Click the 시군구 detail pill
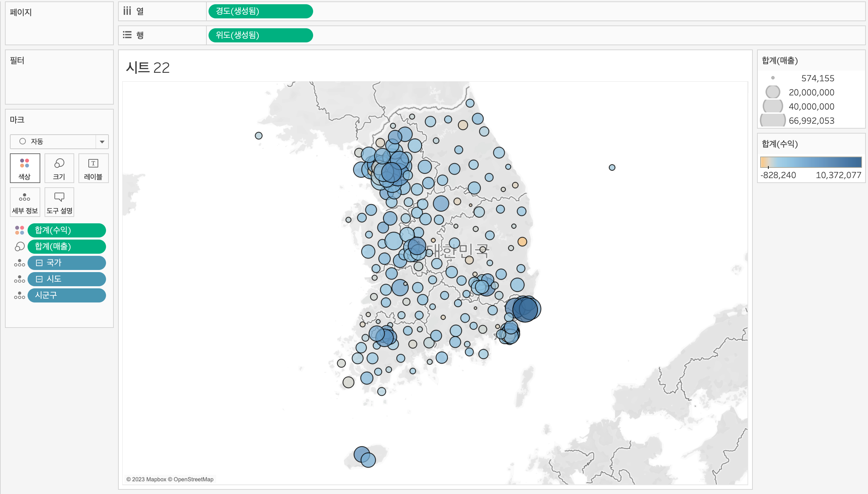Screen dimensions: 868x494 point(66,295)
